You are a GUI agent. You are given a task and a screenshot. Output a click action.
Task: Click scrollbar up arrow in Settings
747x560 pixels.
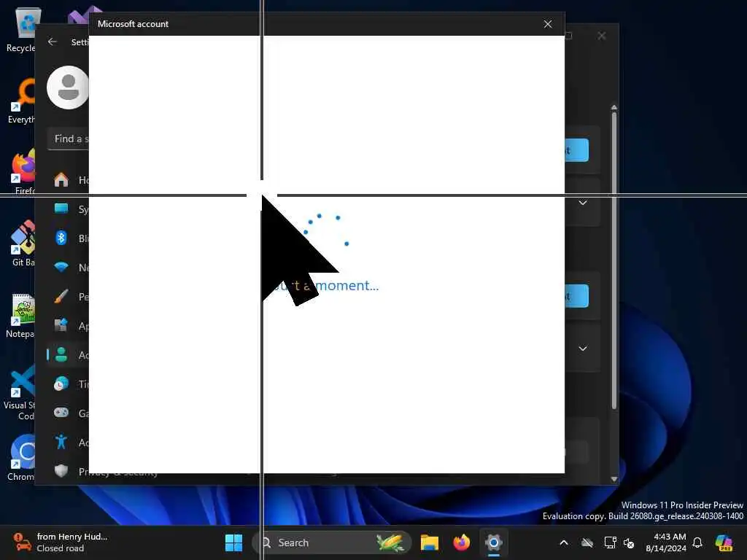coord(614,107)
